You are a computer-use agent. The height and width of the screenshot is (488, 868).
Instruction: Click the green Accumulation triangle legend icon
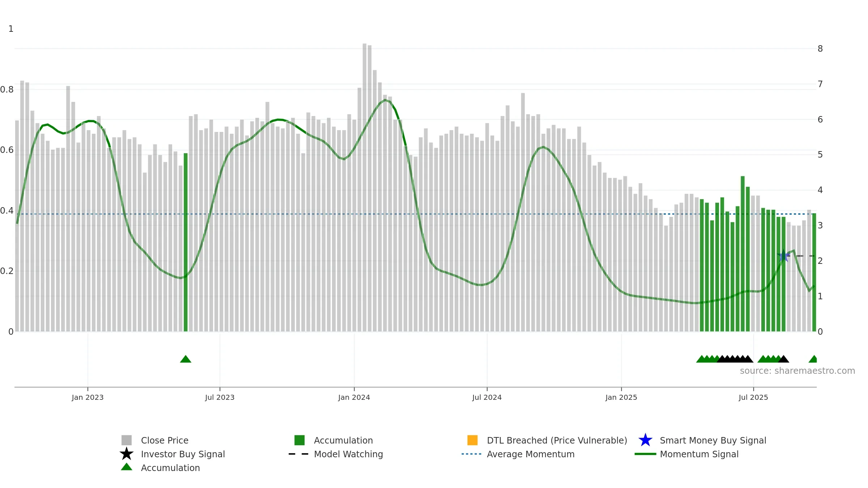point(127,467)
